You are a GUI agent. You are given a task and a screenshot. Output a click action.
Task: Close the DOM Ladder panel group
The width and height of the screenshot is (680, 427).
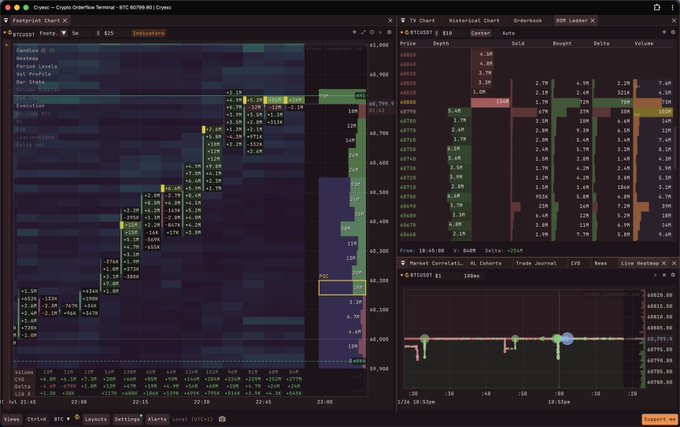tap(673, 20)
